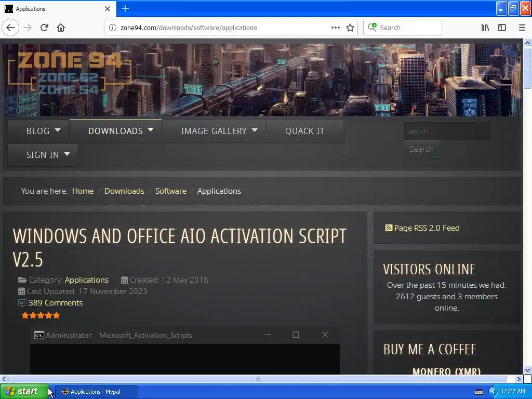532x399 pixels.
Task: Click the vertical scrollbar thumb
Action: point(527,68)
